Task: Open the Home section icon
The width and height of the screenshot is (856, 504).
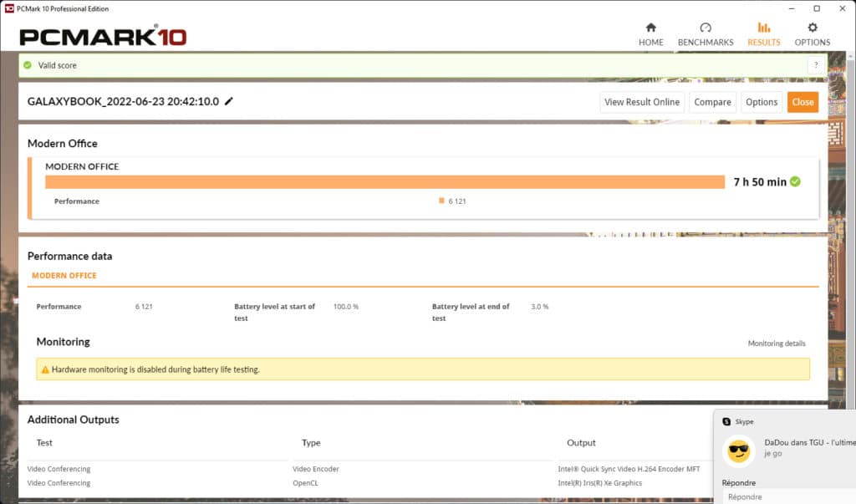Action: tap(650, 28)
